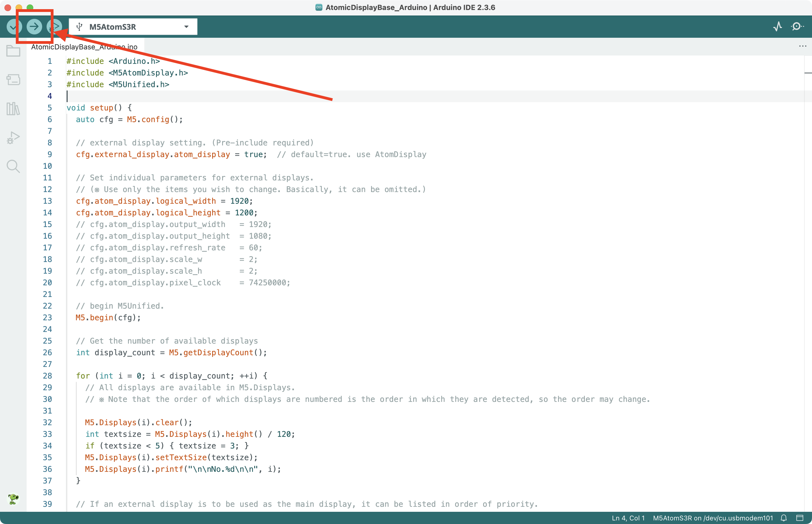
Task: Open the editor tab three-dots menu
Action: (x=803, y=46)
